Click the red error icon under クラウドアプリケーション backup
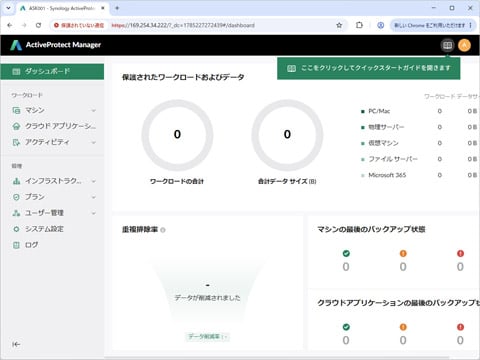 [x=460, y=327]
